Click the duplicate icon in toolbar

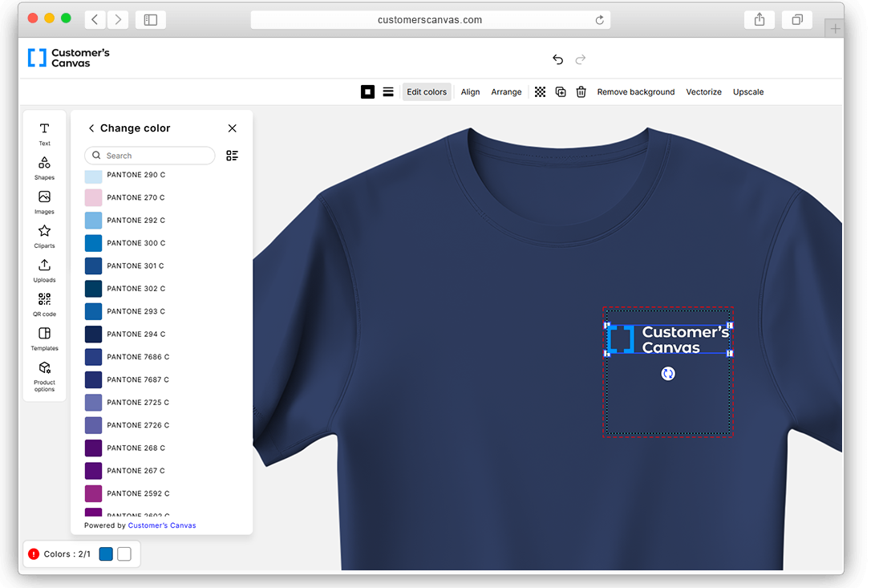[x=561, y=92]
